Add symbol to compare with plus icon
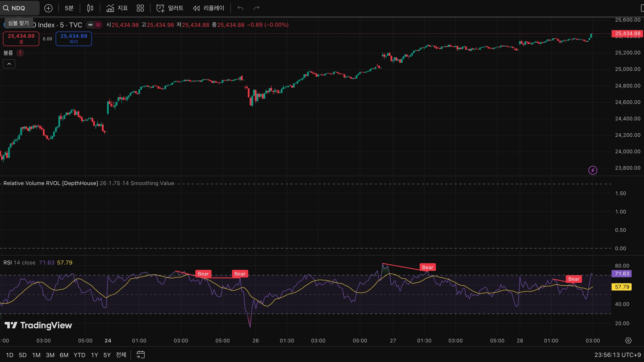The width and height of the screenshot is (644, 362). (48, 8)
